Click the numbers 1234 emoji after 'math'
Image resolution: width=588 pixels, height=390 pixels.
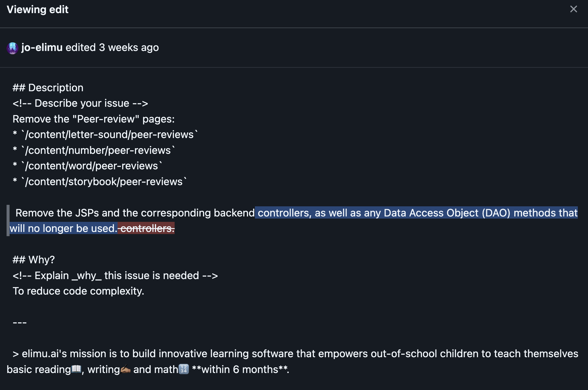(184, 369)
